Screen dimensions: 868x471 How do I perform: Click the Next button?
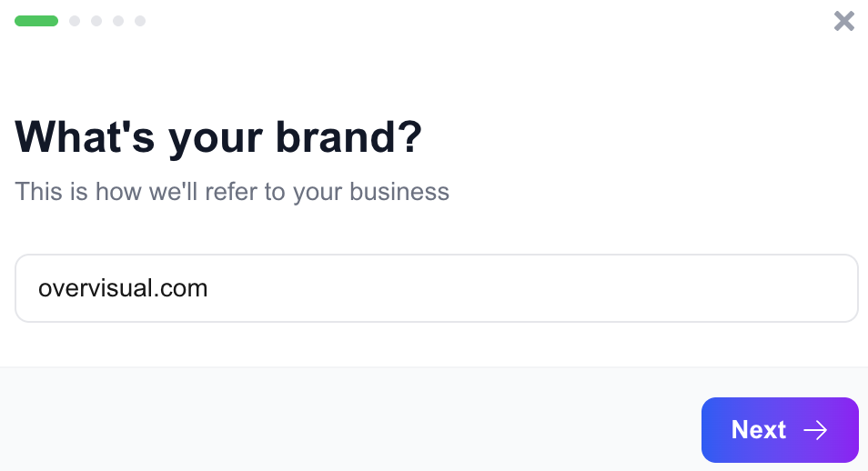tap(780, 430)
